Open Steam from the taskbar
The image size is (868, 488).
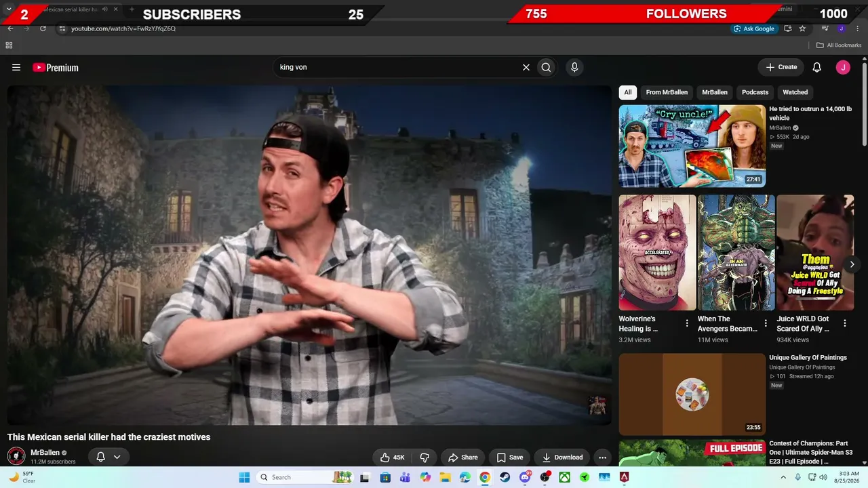505,477
